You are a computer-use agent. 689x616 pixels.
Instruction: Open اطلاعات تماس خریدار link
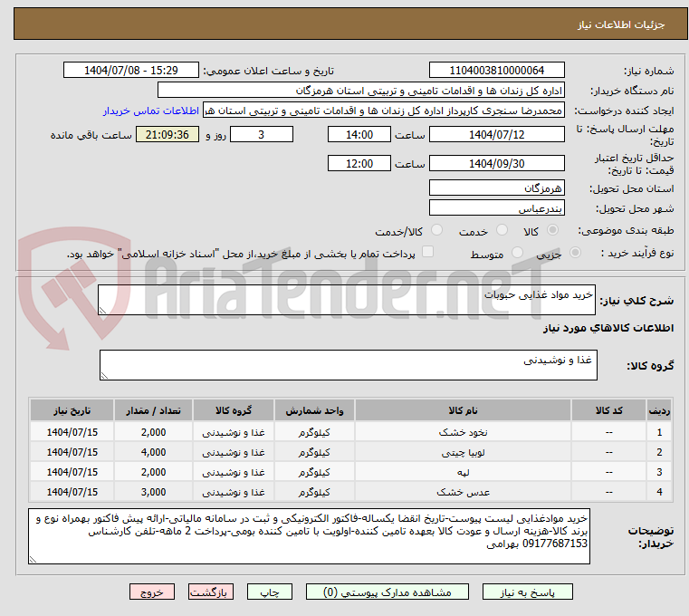point(150,111)
